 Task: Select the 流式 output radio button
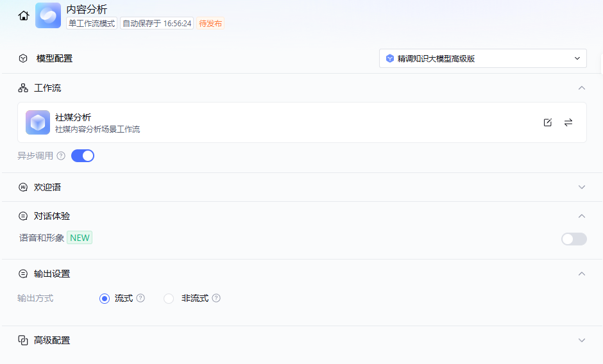click(x=104, y=299)
